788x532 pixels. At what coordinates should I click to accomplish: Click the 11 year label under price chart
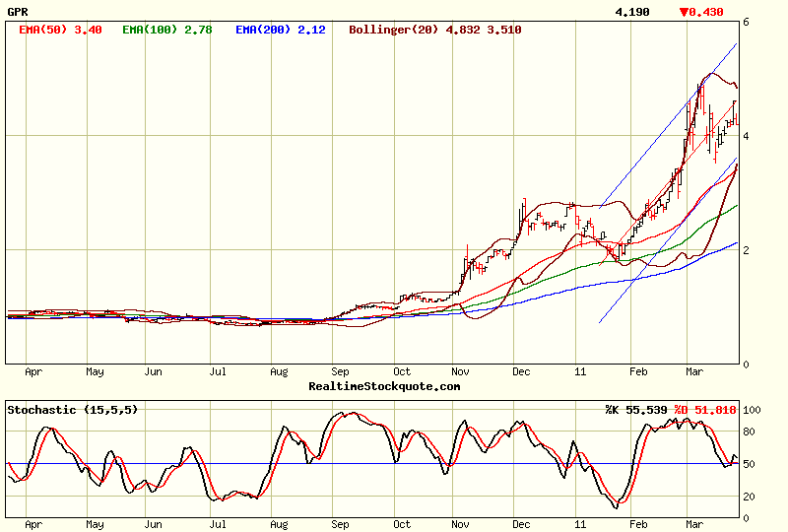pyautogui.click(x=580, y=371)
